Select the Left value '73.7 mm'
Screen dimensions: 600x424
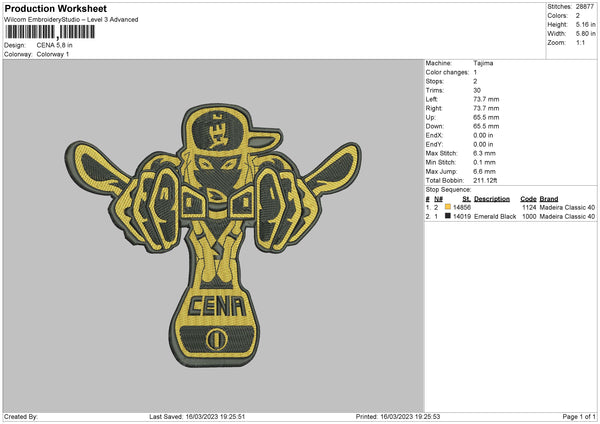pos(486,99)
